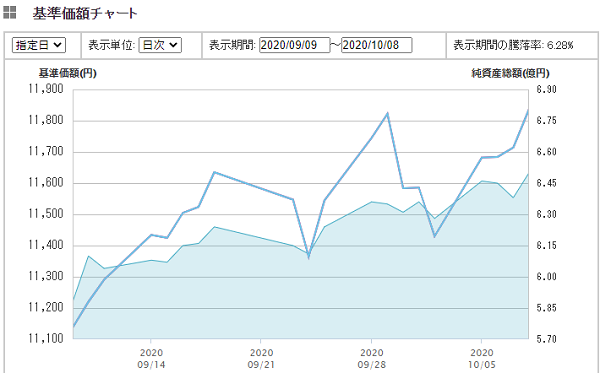Image resolution: width=600 pixels, height=373 pixels.
Task: Click the 6.30 right axis value
Action: [546, 214]
